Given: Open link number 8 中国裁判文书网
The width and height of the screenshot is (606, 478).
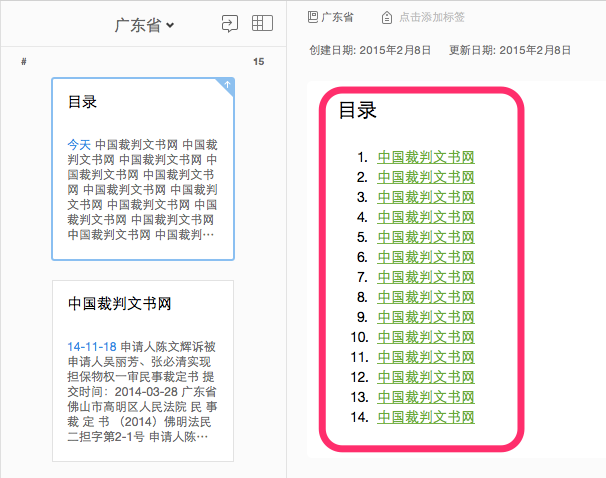Looking at the screenshot, I should pos(426,298).
